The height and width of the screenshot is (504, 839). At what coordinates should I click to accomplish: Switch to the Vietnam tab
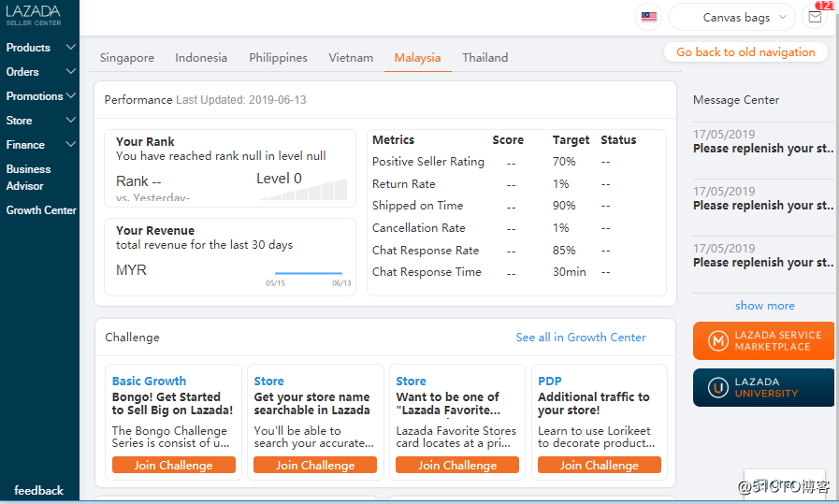coord(351,58)
